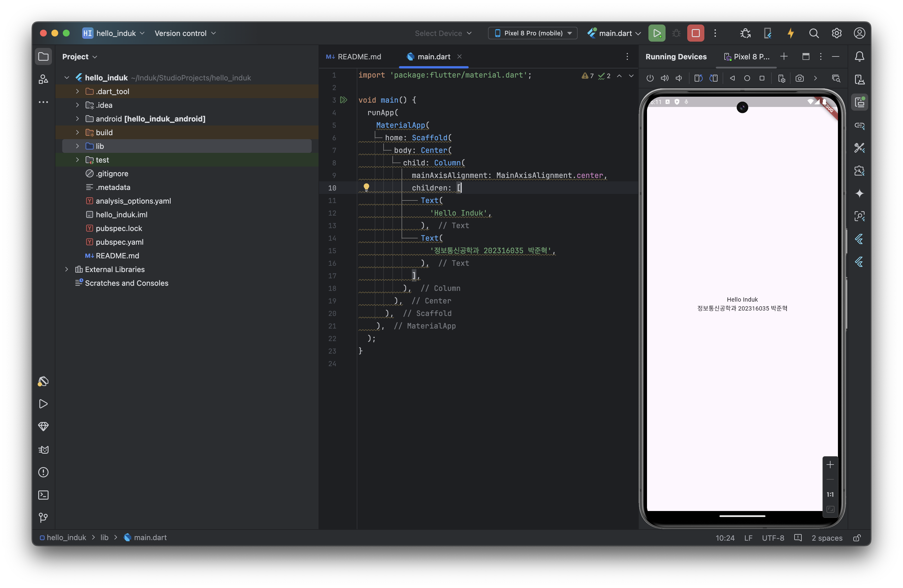
Task: Open the account profile icon
Action: [x=859, y=33]
